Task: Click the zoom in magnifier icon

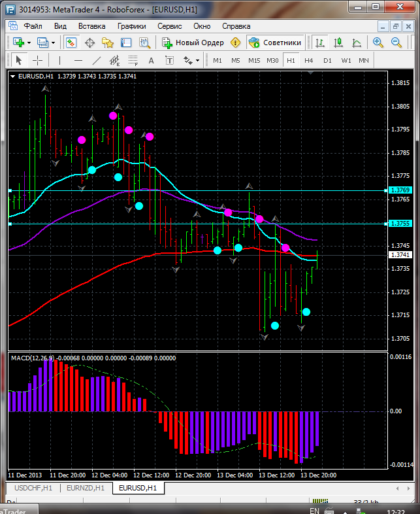Action: click(x=378, y=43)
